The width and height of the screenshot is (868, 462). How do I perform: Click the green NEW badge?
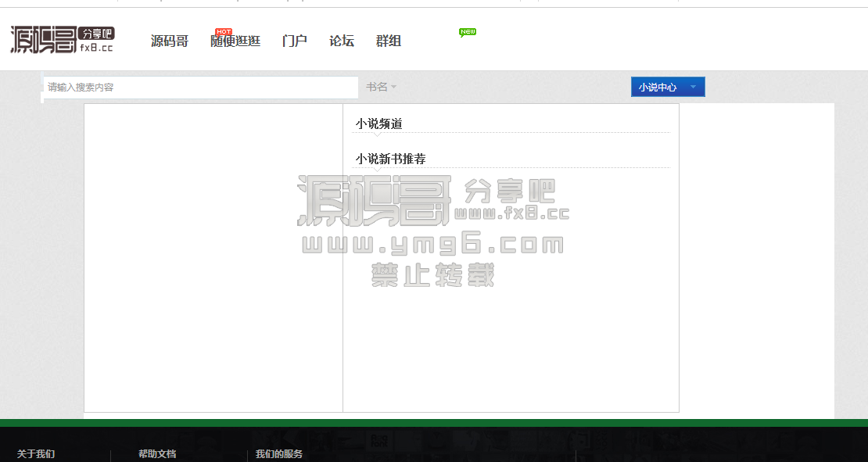click(468, 32)
